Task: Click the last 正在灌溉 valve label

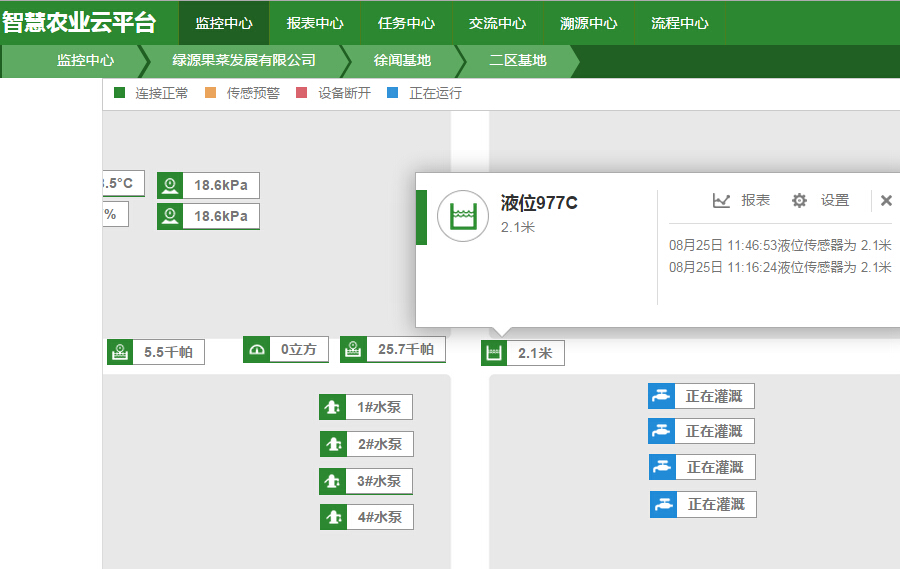Action: [716, 505]
